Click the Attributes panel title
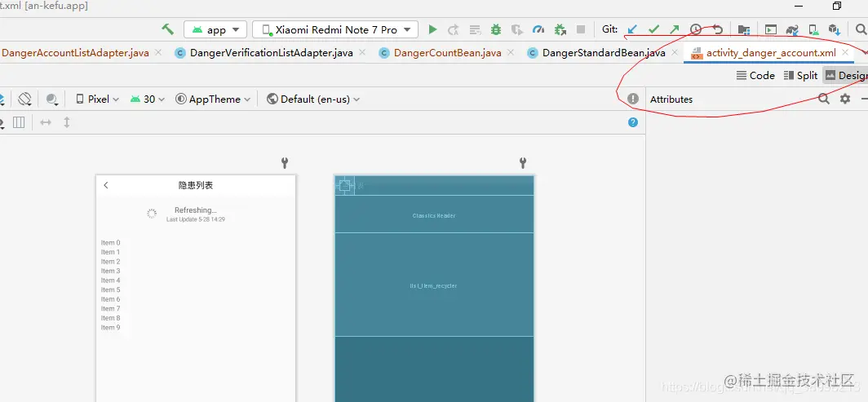Viewport: 868px width, 402px height. pos(671,99)
